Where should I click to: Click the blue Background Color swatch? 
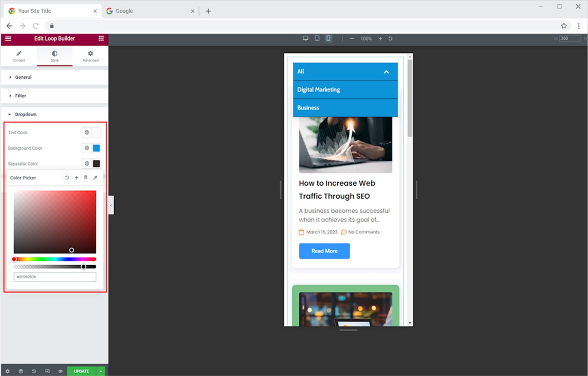[x=96, y=148]
